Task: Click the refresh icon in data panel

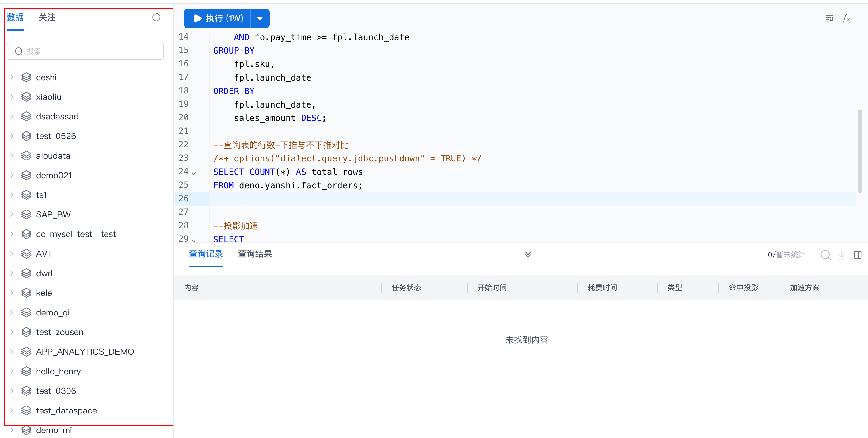Action: [x=156, y=17]
